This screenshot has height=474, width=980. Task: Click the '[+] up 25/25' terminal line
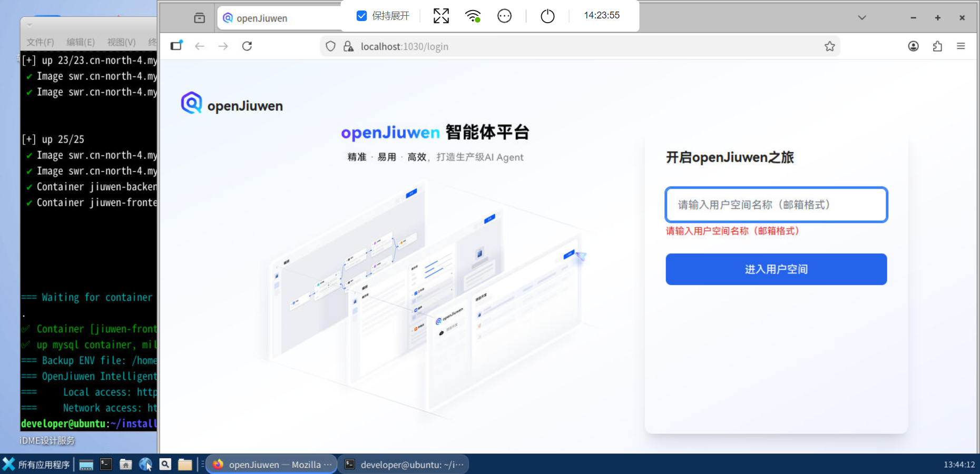pyautogui.click(x=53, y=139)
